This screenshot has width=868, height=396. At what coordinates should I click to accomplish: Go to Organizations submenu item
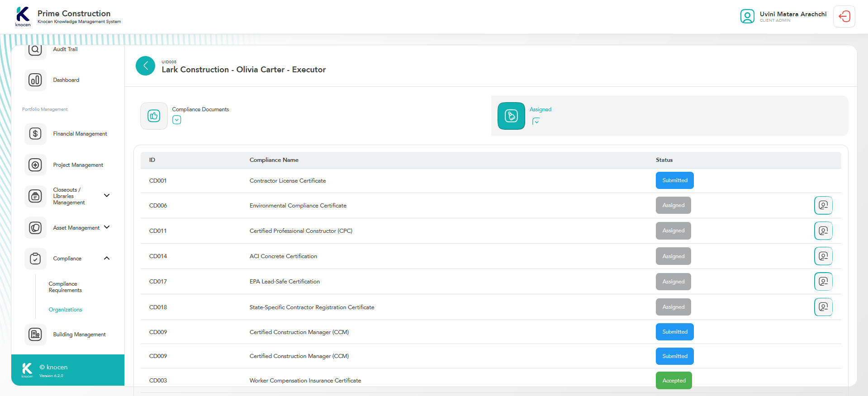click(66, 310)
